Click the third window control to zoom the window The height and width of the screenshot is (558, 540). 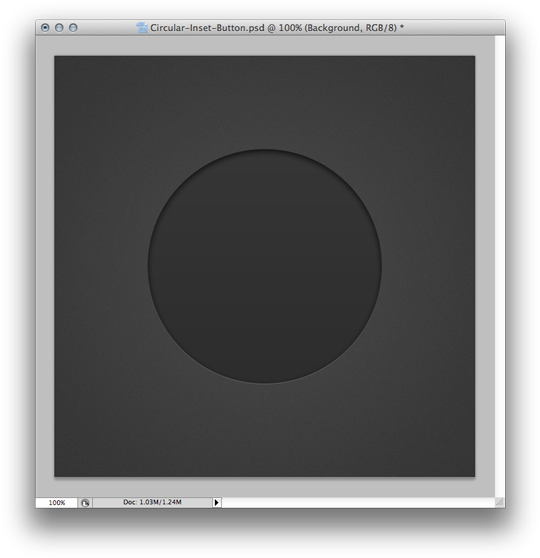[73, 27]
